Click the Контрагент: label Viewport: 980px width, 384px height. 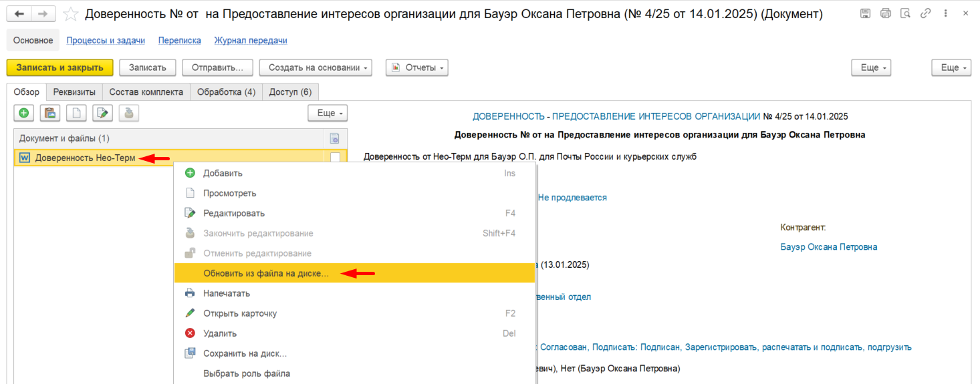point(803,228)
